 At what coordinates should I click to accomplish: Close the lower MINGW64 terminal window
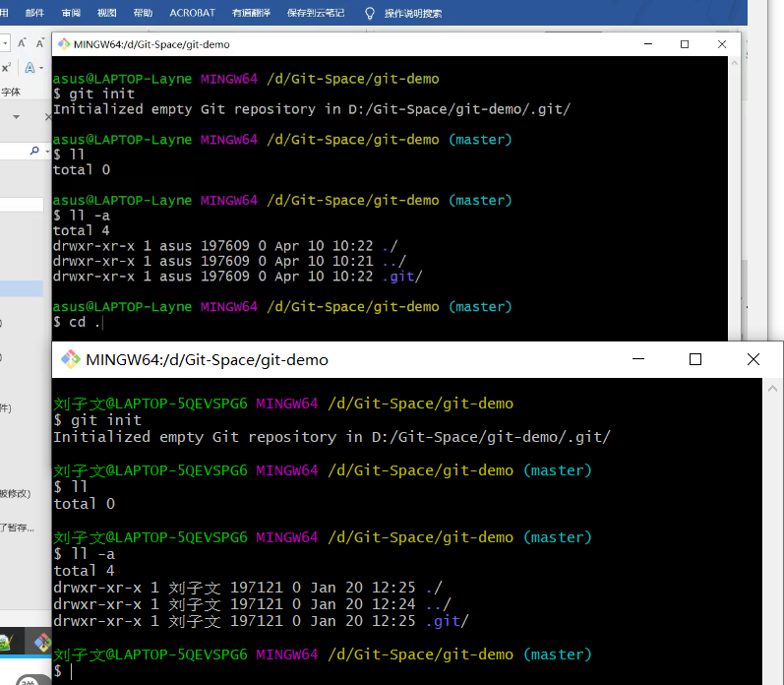click(x=753, y=359)
